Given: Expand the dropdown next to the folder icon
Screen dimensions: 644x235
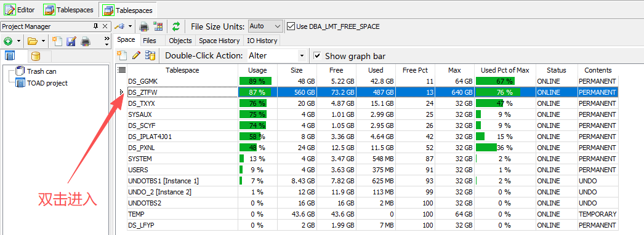Looking at the screenshot, I should [42, 41].
